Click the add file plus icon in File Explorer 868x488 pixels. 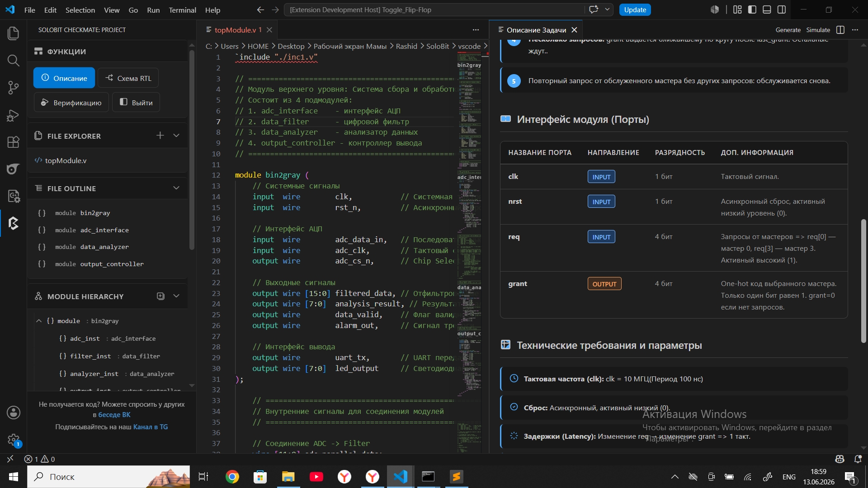point(160,136)
